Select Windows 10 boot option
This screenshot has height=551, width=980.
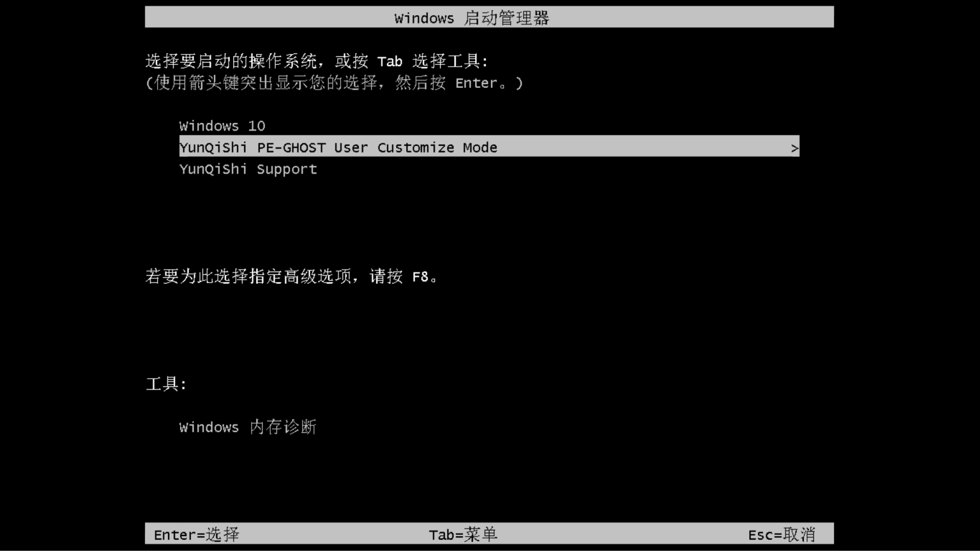tap(222, 125)
